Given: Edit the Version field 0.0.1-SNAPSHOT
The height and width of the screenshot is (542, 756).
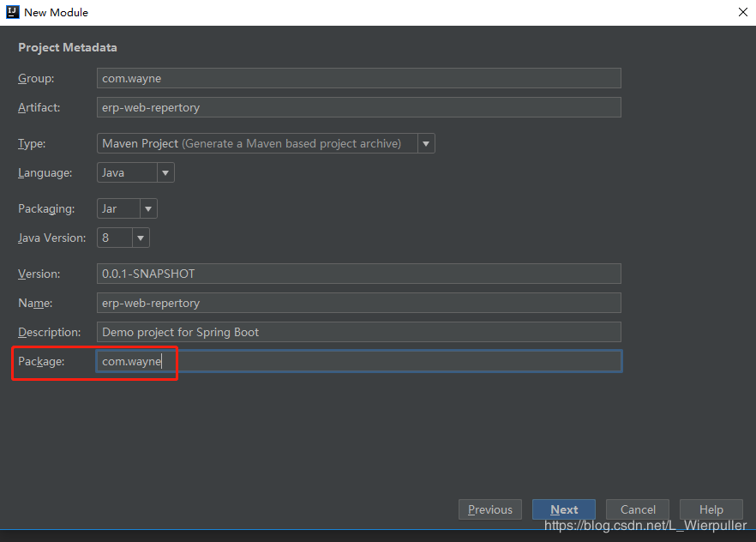Looking at the screenshot, I should point(358,274).
